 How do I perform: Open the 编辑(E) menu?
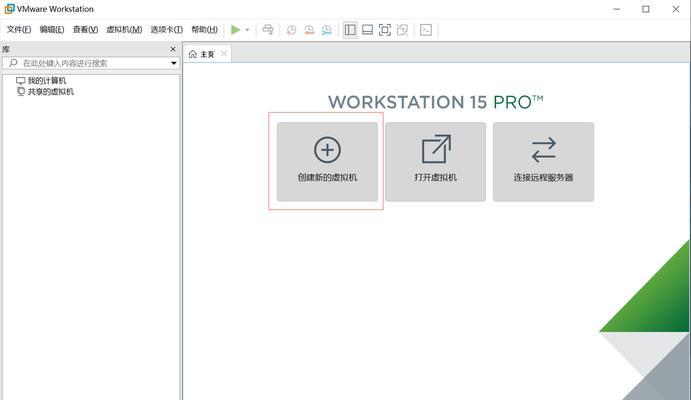tap(52, 30)
